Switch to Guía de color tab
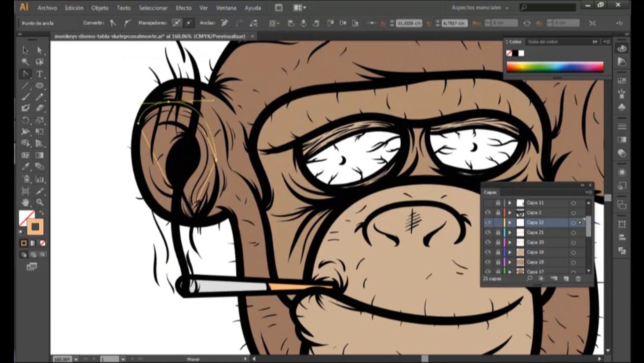The width and height of the screenshot is (644, 363). [x=543, y=42]
